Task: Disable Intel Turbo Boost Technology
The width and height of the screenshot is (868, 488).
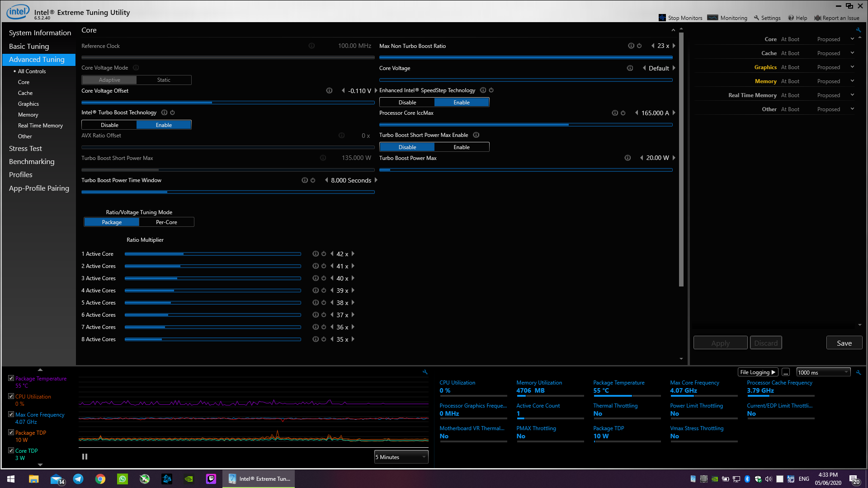Action: (109, 125)
